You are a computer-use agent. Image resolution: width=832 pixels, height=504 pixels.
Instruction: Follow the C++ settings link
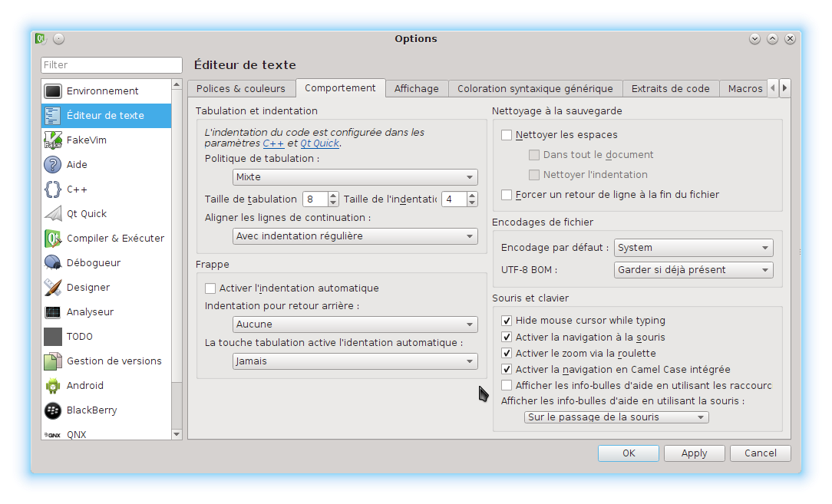pos(273,143)
